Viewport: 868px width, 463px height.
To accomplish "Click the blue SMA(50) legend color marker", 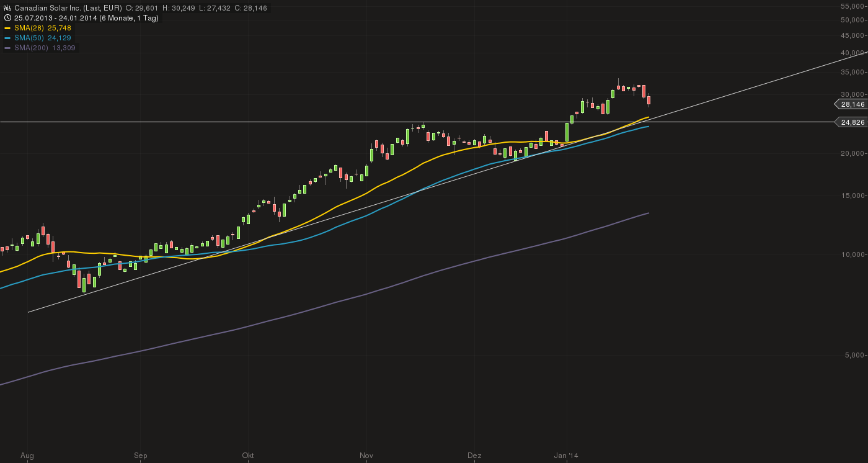I will point(7,38).
